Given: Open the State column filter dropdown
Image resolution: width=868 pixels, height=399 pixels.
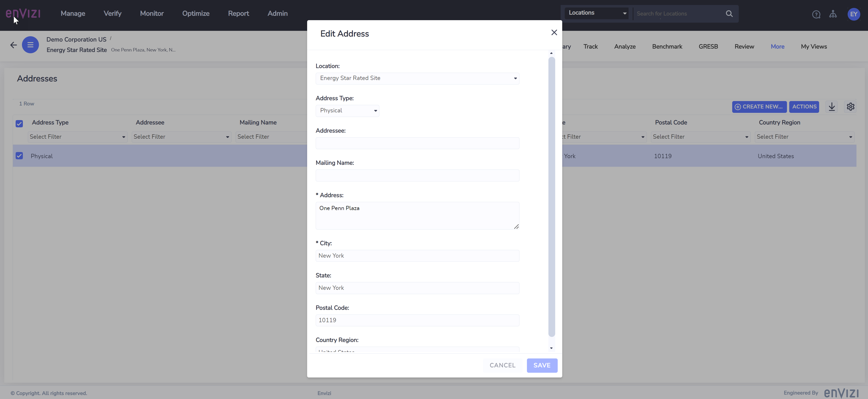Looking at the screenshot, I should point(604,137).
